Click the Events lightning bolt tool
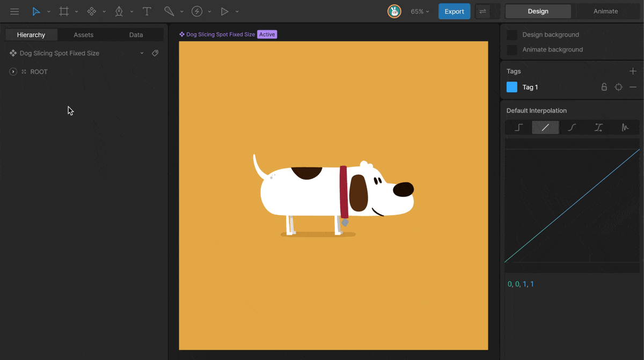Image resolution: width=644 pixels, height=360 pixels. (197, 11)
